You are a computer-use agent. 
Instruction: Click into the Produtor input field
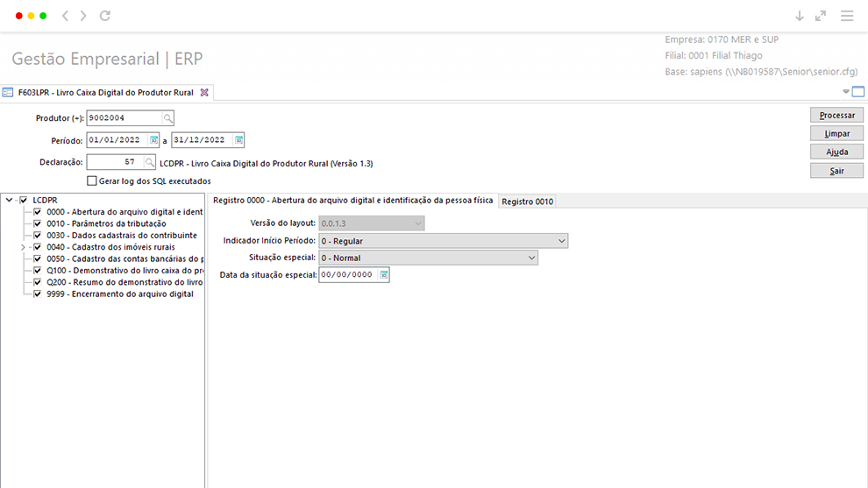125,118
